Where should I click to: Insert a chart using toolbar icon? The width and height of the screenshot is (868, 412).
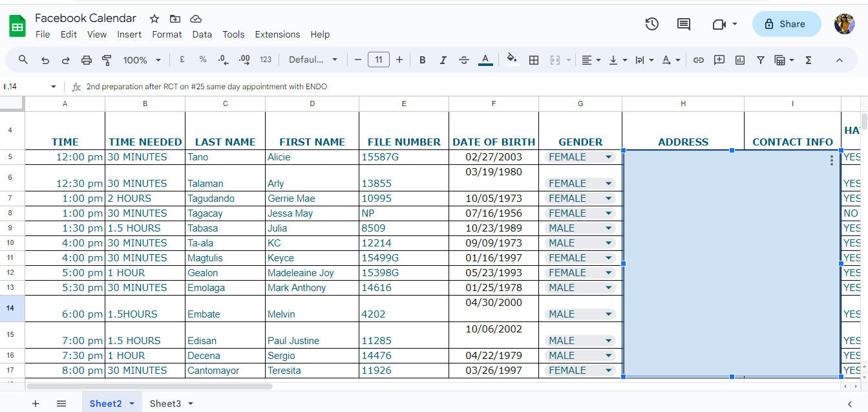[740, 60]
